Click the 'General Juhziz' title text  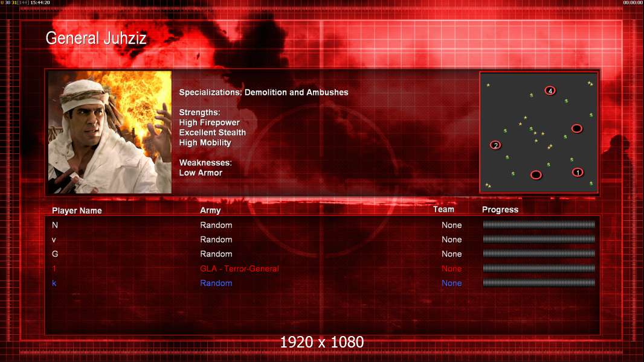(95, 38)
